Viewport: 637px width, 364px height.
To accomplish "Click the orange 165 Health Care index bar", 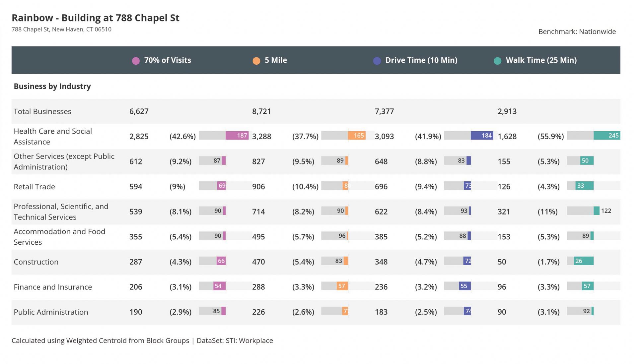I will (357, 136).
